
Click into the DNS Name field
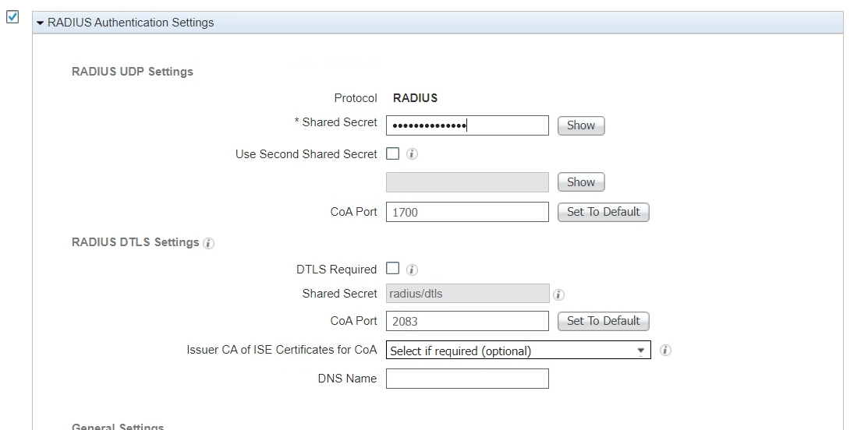[467, 379]
